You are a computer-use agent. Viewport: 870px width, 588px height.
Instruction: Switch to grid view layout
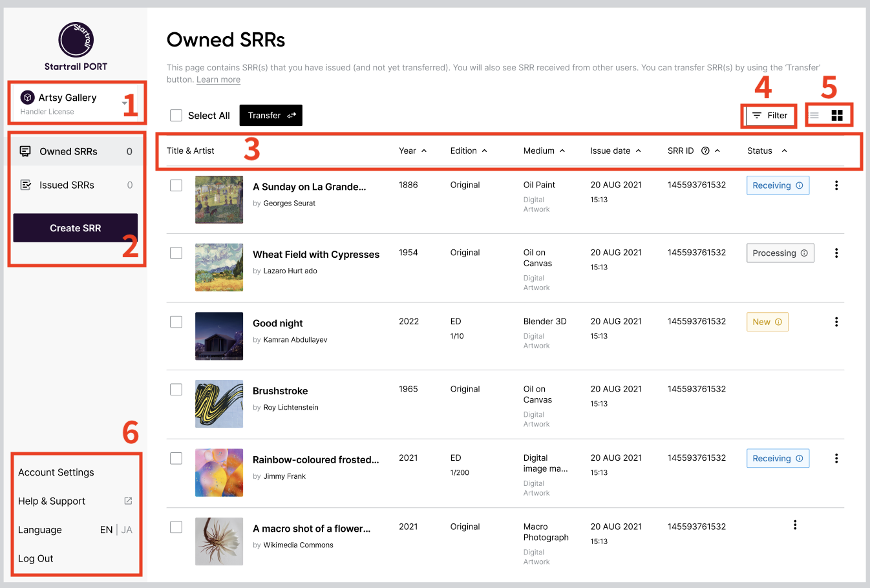tap(837, 116)
